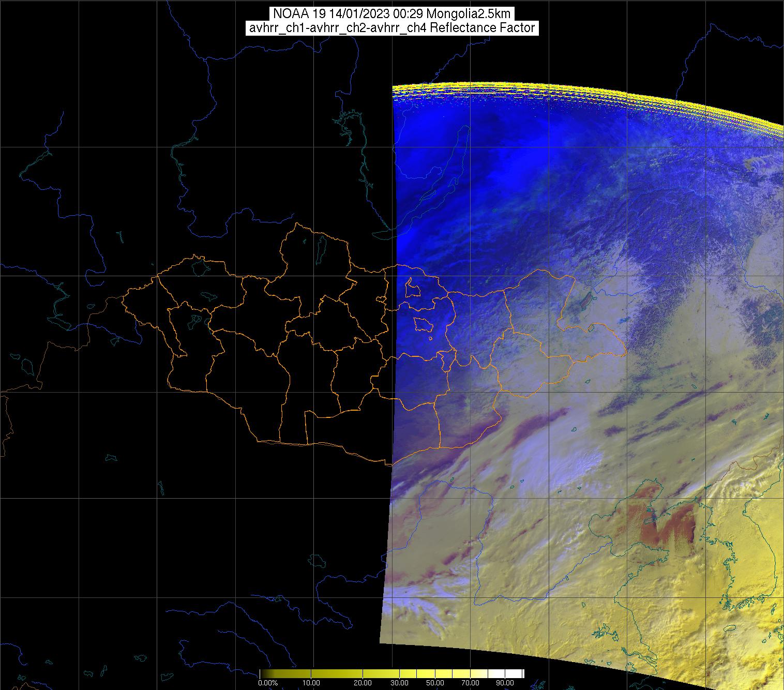Click the "10.00" colorbar label

click(x=310, y=683)
